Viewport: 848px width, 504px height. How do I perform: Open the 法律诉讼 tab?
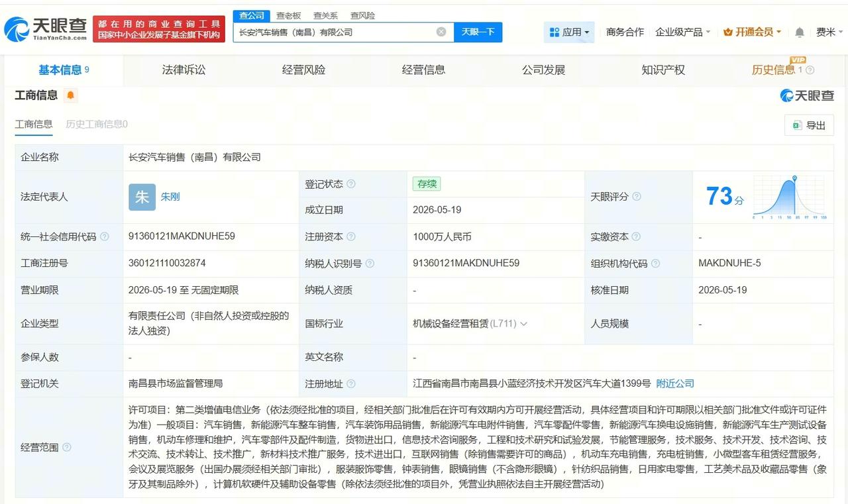[184, 70]
